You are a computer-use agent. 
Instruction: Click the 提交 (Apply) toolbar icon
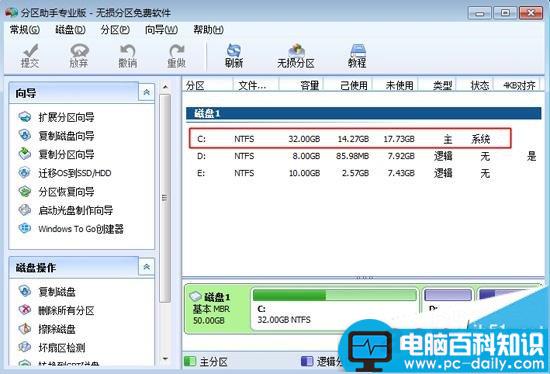pyautogui.click(x=30, y=56)
